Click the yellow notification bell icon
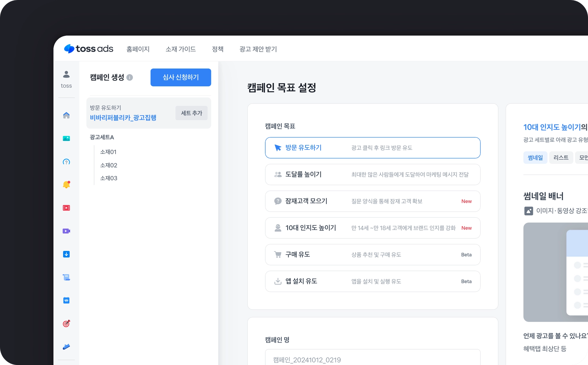Image resolution: width=588 pixels, height=365 pixels. point(66,185)
